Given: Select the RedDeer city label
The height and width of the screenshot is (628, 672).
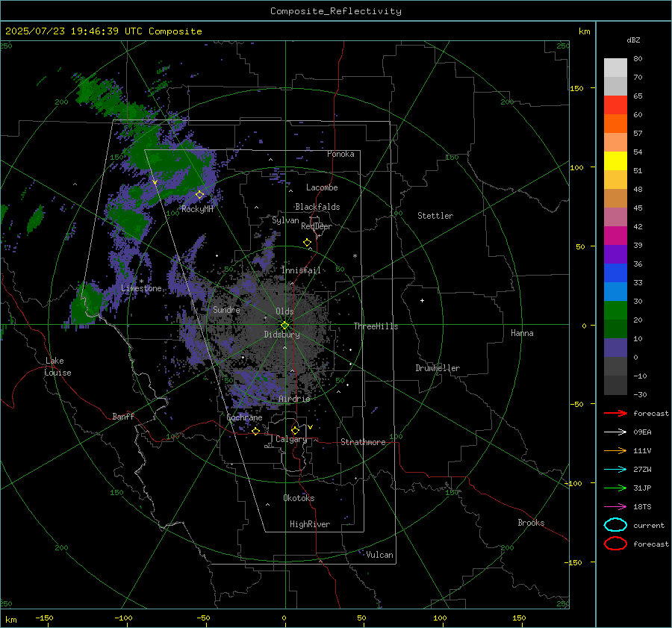Looking at the screenshot, I should point(317,226).
